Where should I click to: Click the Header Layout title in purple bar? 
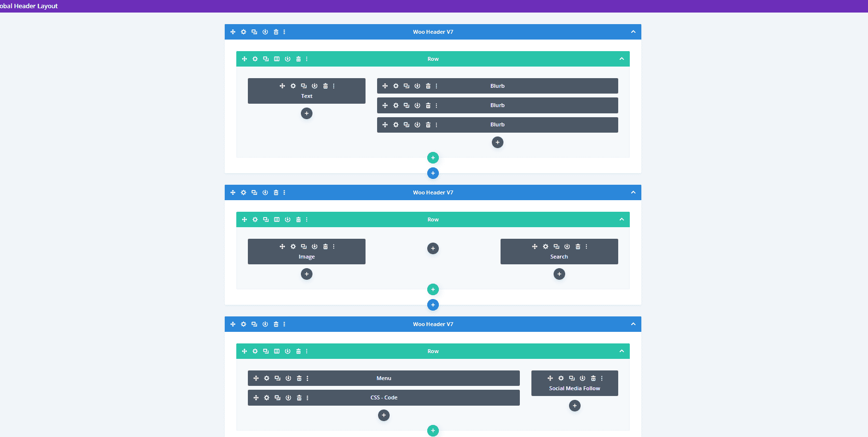pos(29,6)
